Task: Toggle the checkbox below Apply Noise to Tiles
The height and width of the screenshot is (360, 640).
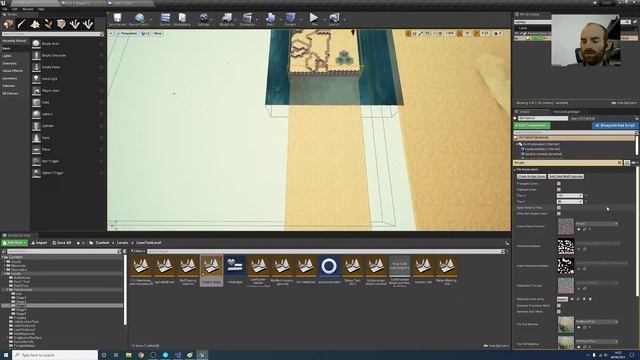Action: 559,213
